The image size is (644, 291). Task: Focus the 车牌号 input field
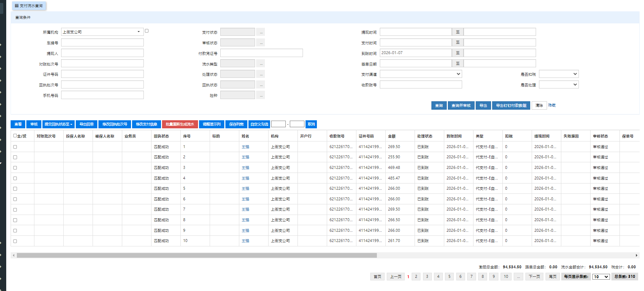(x=102, y=43)
